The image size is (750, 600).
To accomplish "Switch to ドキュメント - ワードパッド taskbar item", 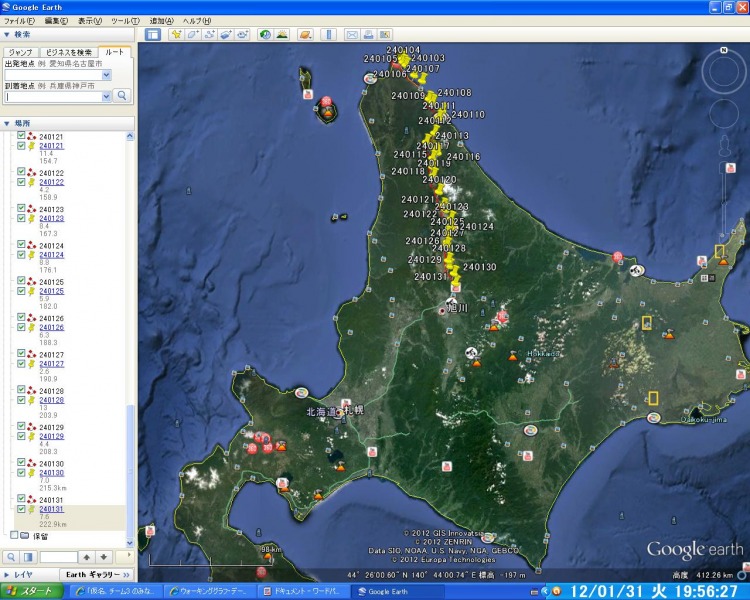I will point(304,591).
